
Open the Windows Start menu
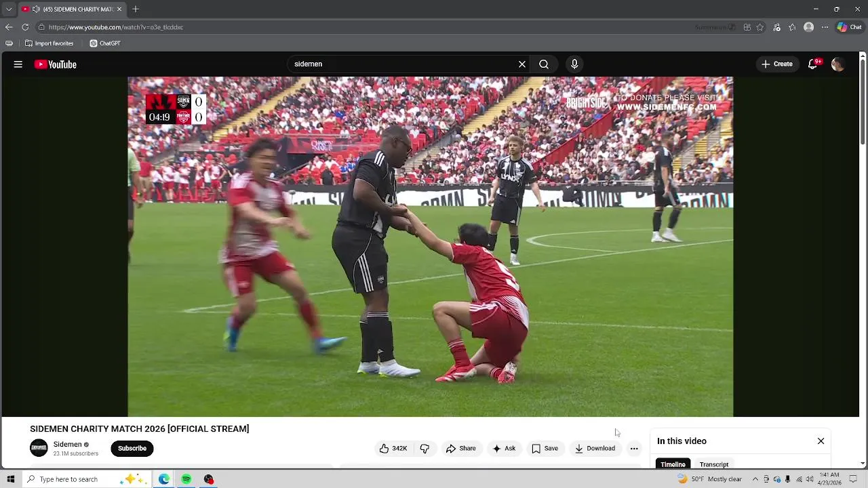(x=11, y=479)
